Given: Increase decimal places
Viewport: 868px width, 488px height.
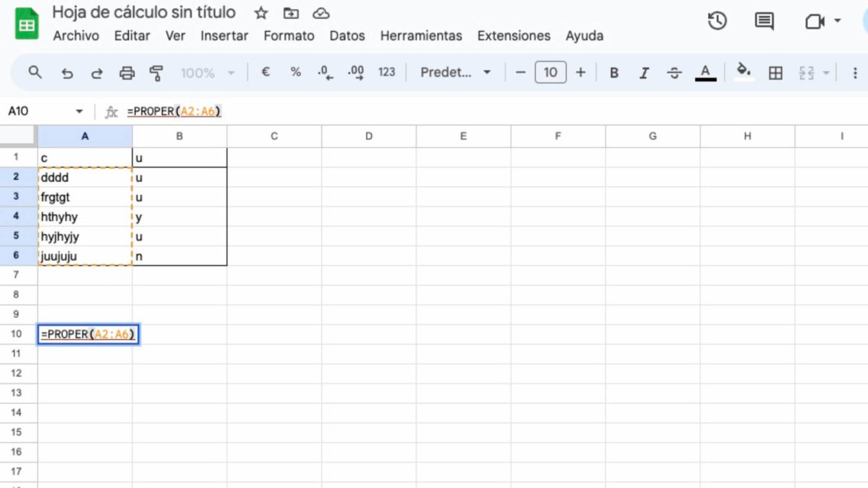Looking at the screenshot, I should (355, 72).
